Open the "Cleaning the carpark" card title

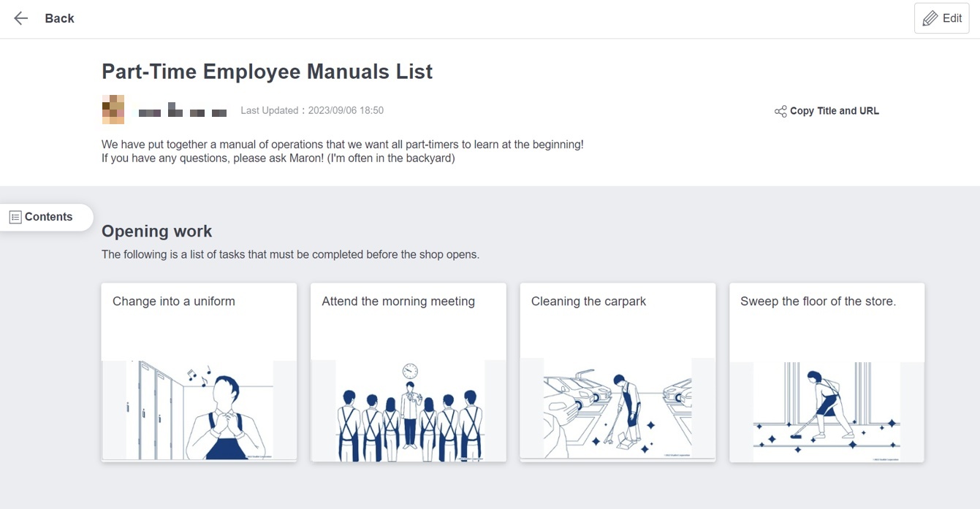[588, 302]
